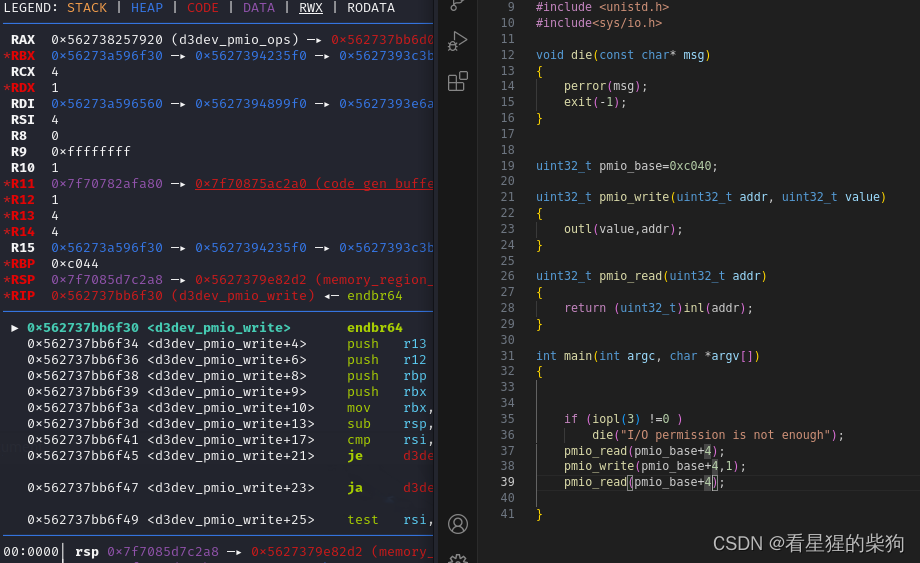Click the HEAP legend label
Image resolution: width=920 pixels, height=563 pixels.
(147, 8)
